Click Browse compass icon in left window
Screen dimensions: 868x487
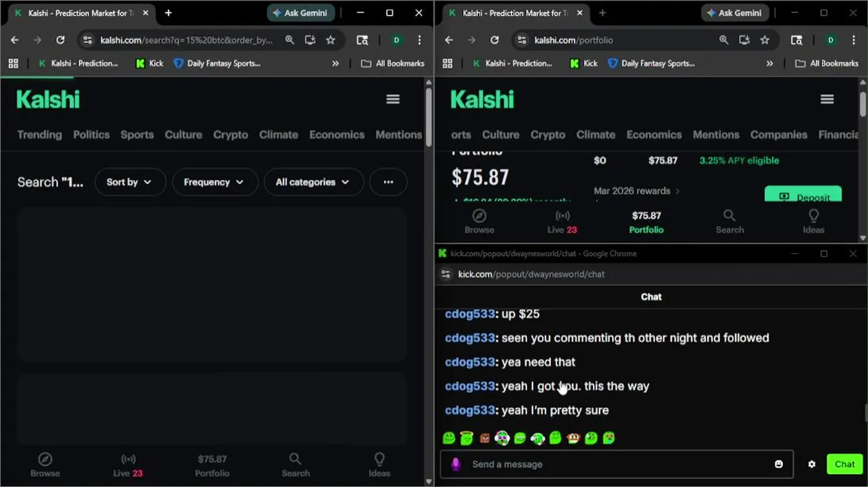(x=45, y=460)
